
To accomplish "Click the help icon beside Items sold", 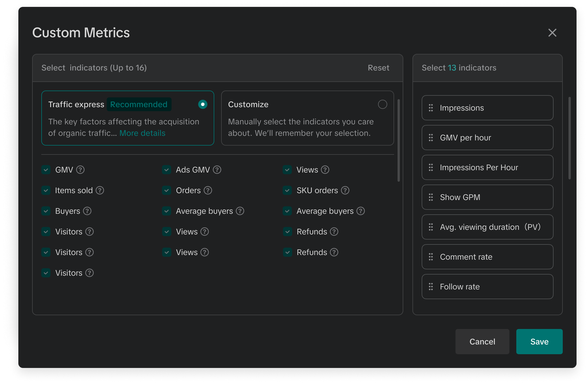I will point(100,190).
